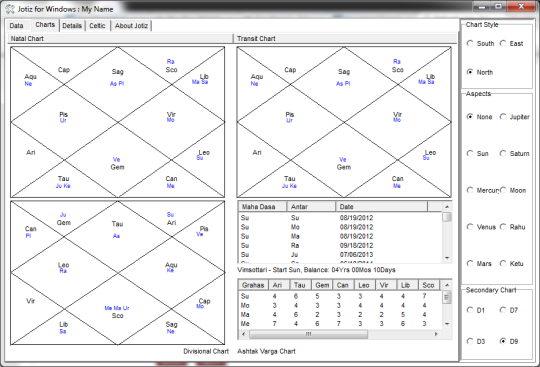This screenshot has width=540, height=367.
Task: Select Mo row in Ashtak Varga table
Action: (340, 305)
